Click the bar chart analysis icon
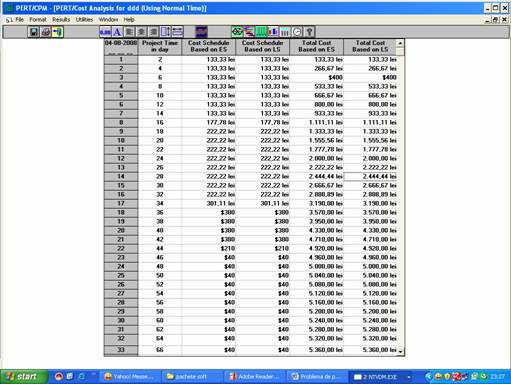511x384 pixels. tap(273, 32)
